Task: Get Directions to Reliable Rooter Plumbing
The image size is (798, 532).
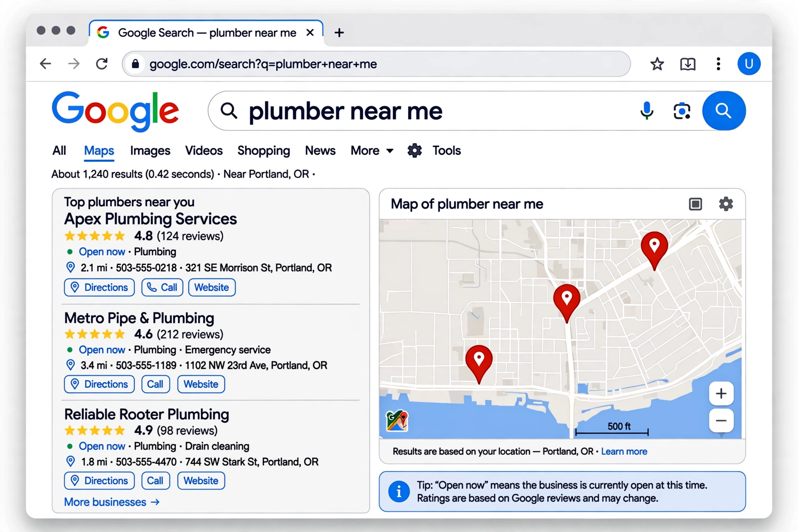Action: click(x=99, y=481)
